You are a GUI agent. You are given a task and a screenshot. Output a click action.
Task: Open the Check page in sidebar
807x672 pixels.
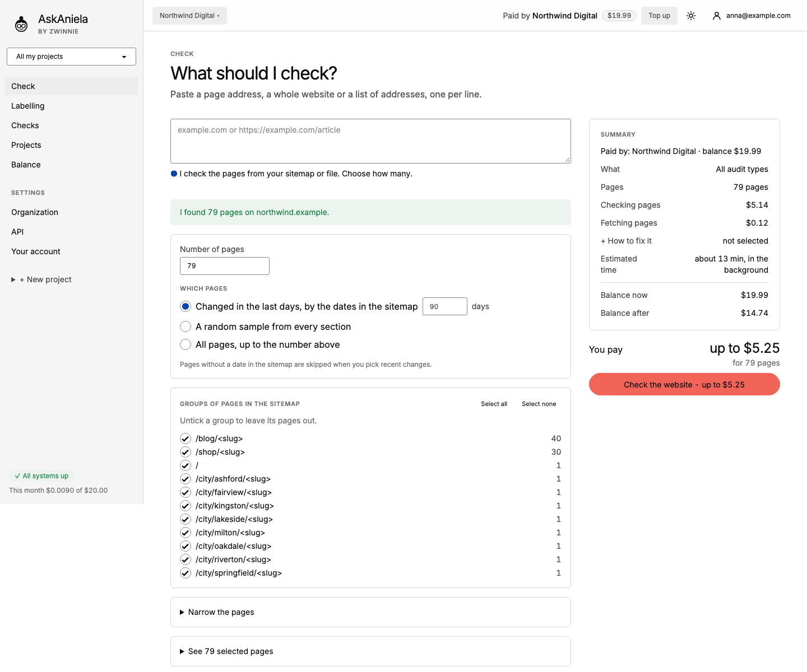tap(71, 86)
